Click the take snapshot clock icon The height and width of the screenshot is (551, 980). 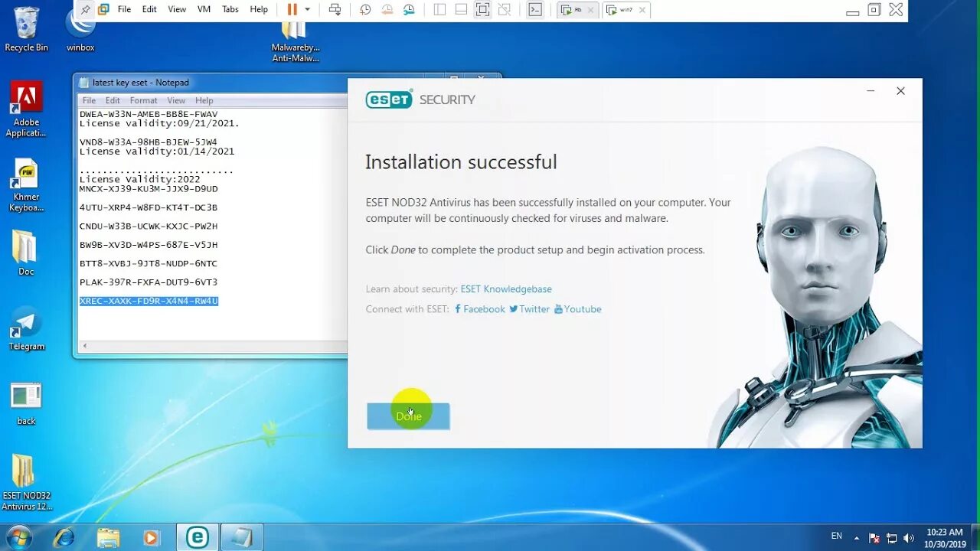tap(365, 9)
